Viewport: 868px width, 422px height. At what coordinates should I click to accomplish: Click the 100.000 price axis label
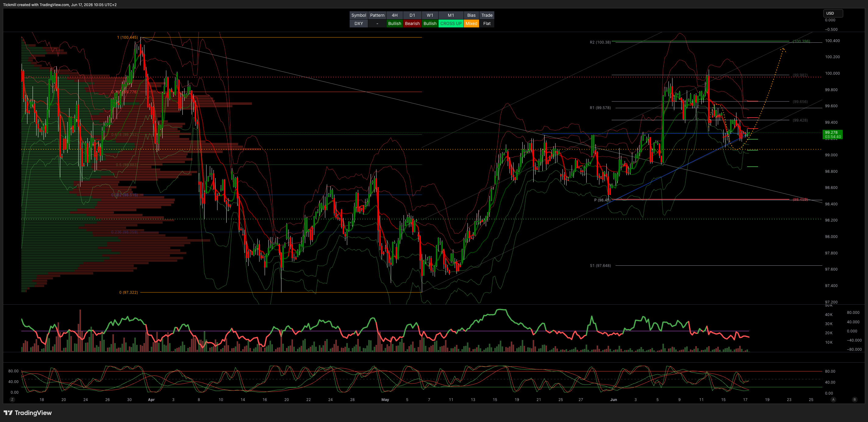[x=832, y=73]
